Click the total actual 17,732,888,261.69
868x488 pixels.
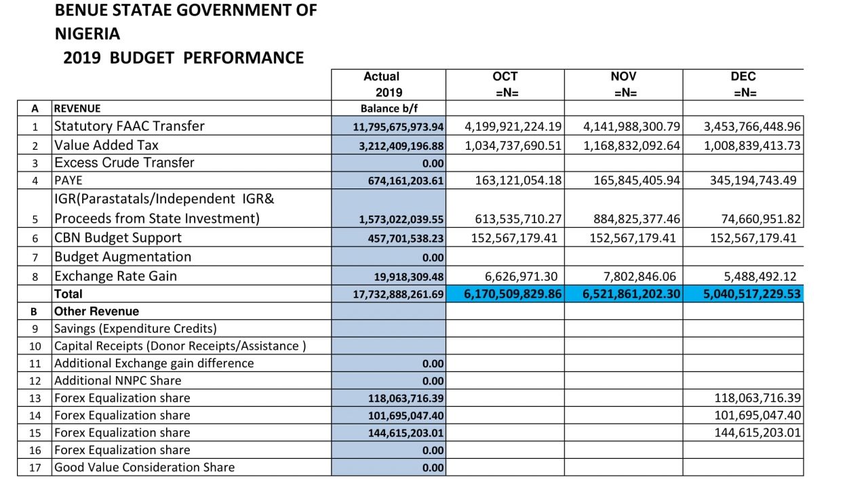coord(398,294)
